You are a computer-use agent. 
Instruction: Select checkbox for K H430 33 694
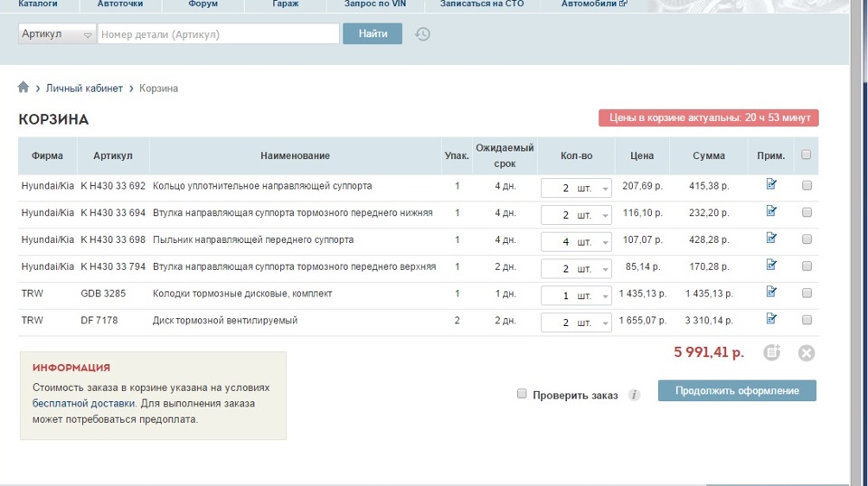point(807,212)
